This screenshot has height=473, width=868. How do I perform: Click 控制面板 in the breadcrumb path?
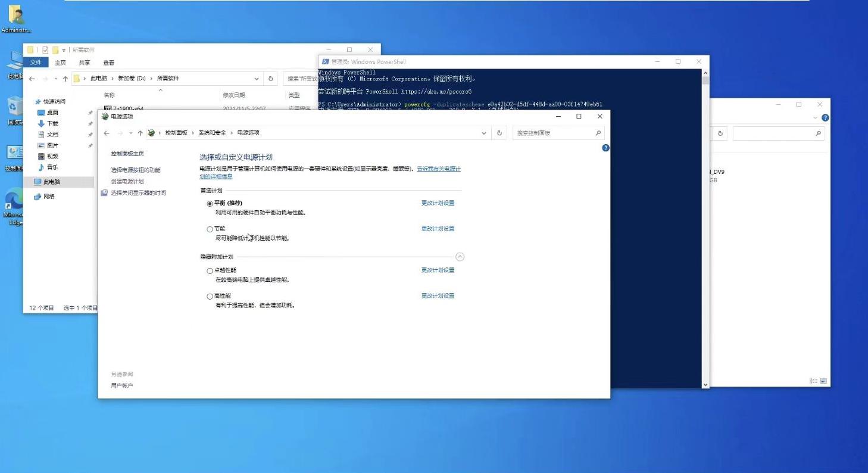pyautogui.click(x=176, y=133)
